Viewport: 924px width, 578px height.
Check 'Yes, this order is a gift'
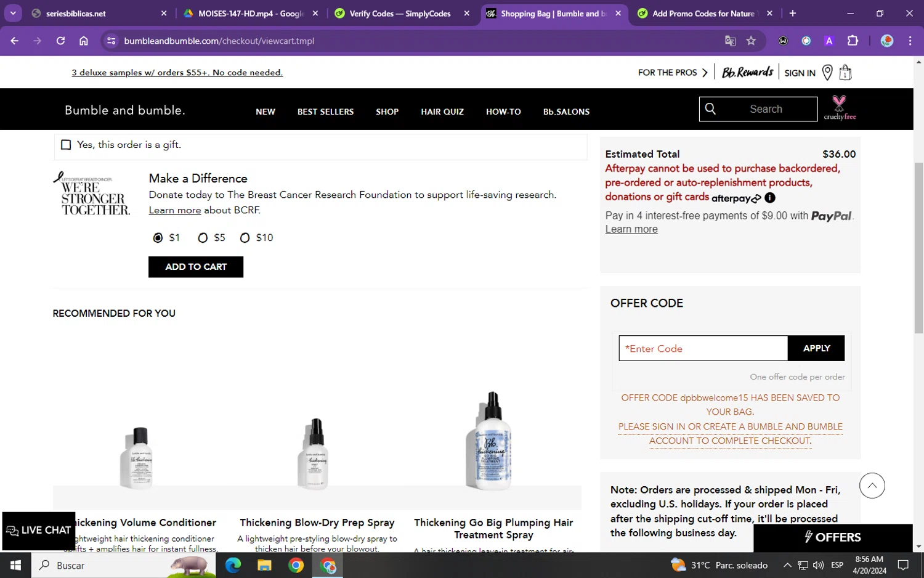[x=66, y=145]
